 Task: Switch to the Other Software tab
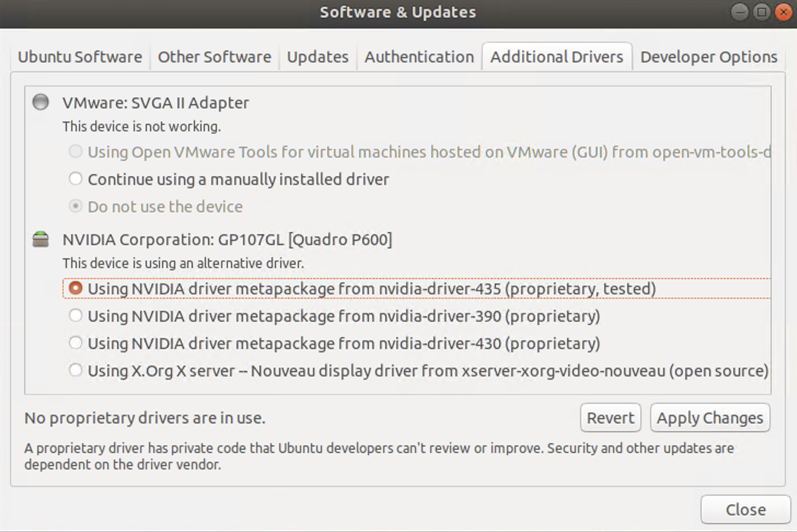coord(215,57)
